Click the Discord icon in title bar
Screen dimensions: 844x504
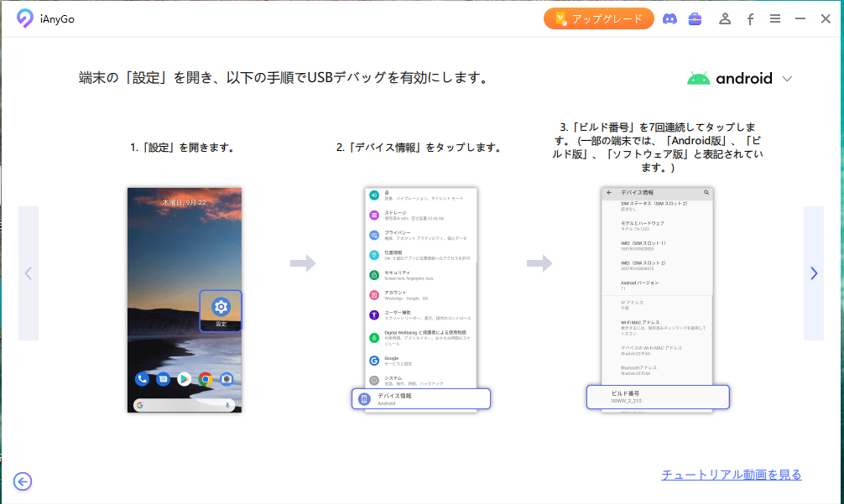pos(669,18)
